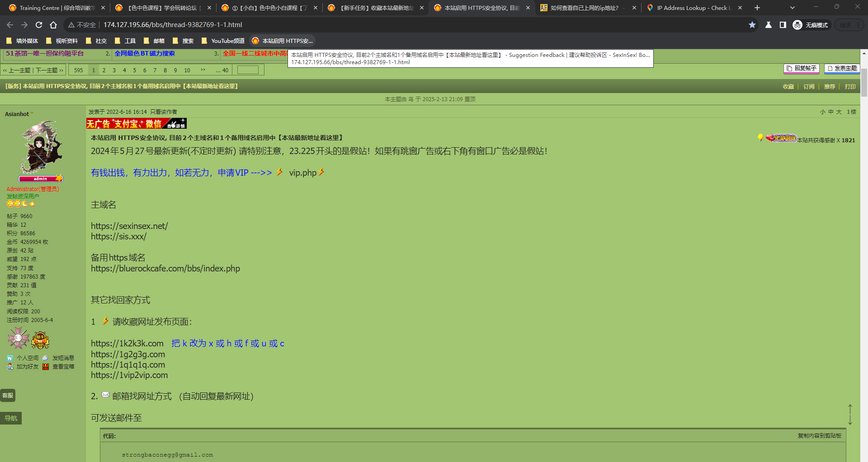The image size is (868, 462).
Task: Click the envelope icon beside 邮箱找网址方式
Action: [x=105, y=395]
